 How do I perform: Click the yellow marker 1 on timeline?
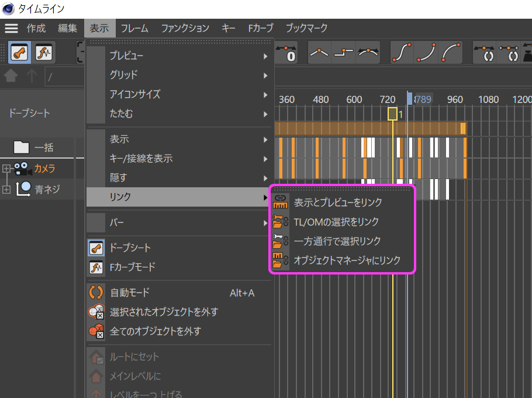tap(392, 114)
